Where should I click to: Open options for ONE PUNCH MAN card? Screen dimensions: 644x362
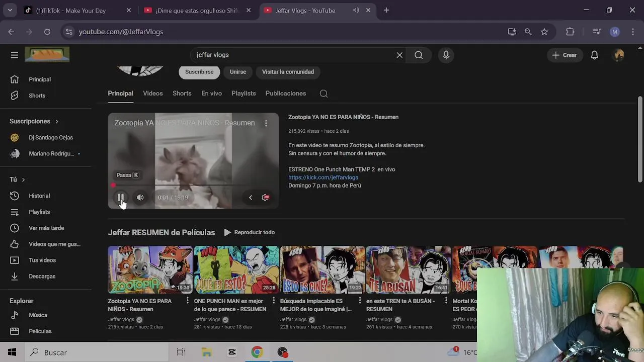pos(274,301)
